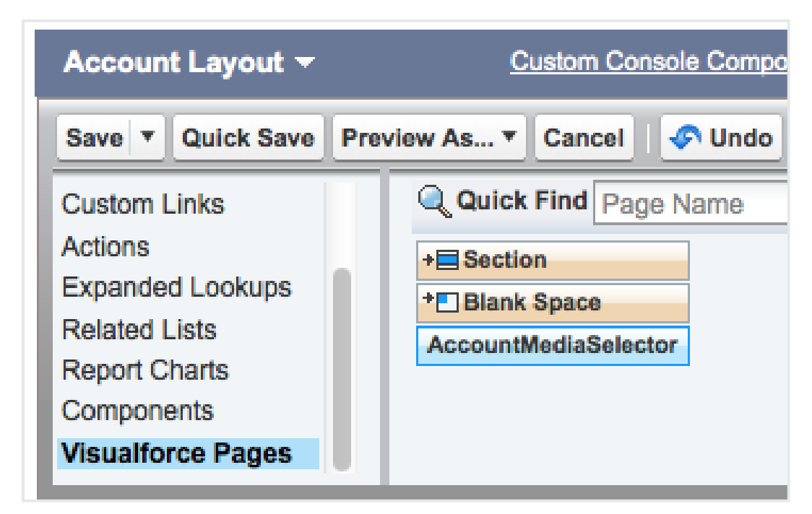Image resolution: width=812 pixels, height=514 pixels.
Task: Select the Report Charts category
Action: click(145, 370)
